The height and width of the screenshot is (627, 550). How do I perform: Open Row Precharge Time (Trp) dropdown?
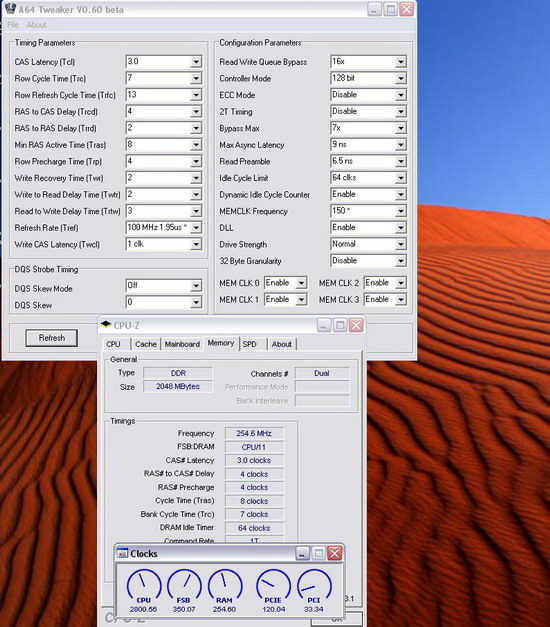coord(196,162)
